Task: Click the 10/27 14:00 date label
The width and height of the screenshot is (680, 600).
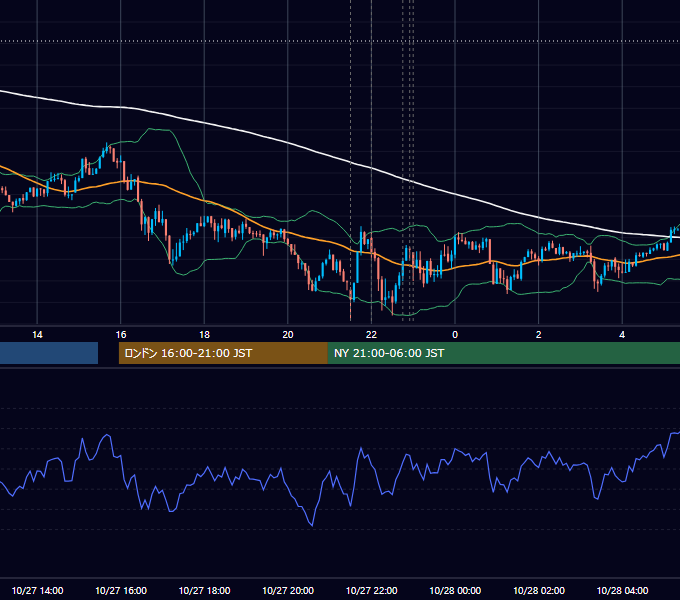Action: click(37, 590)
